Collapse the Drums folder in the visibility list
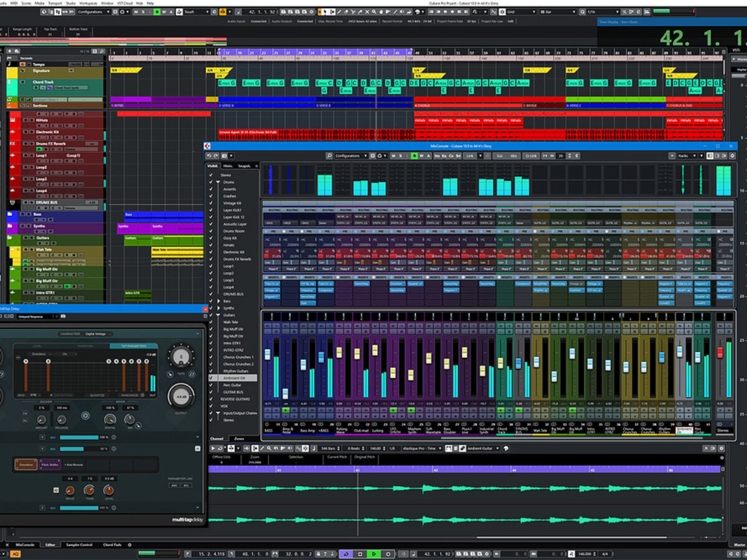The image size is (747, 560). (219, 182)
